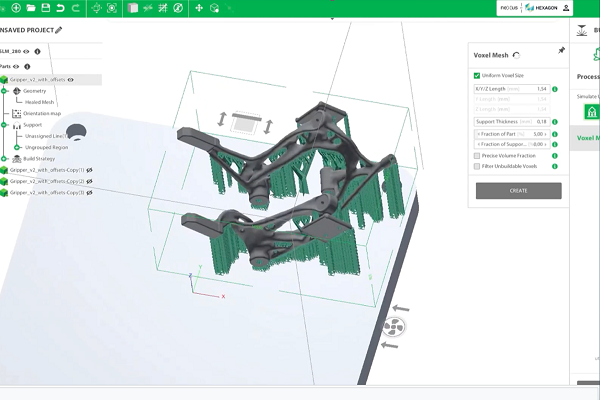Click info icon beside Support Thickness

[x=555, y=122]
